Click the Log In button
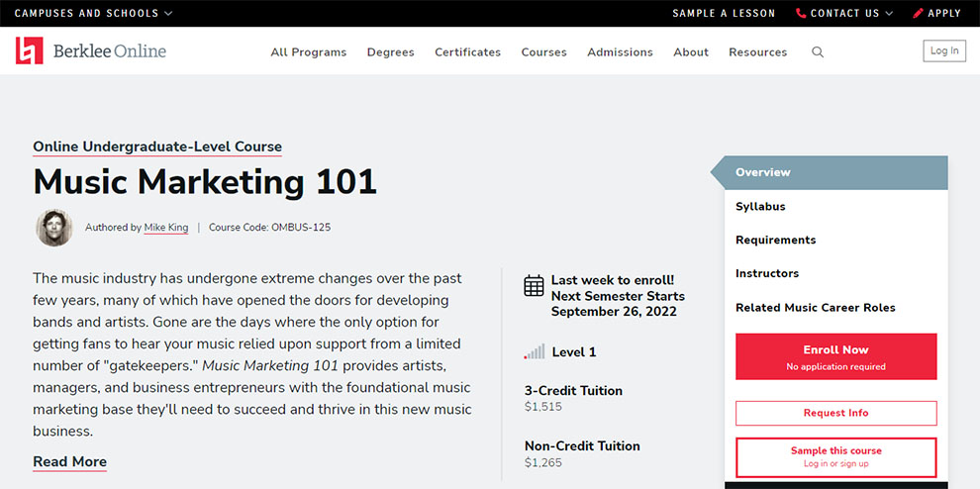This screenshot has width=980, height=489. 943,51
